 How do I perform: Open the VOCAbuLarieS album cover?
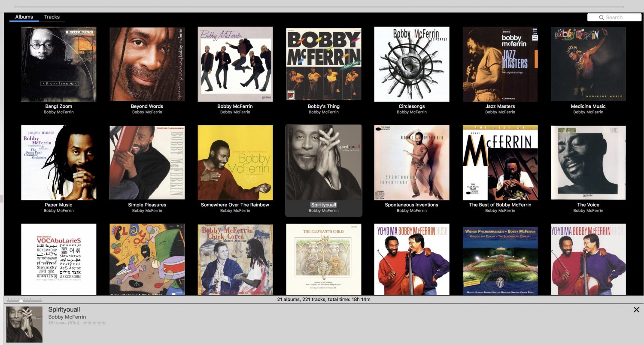click(59, 259)
